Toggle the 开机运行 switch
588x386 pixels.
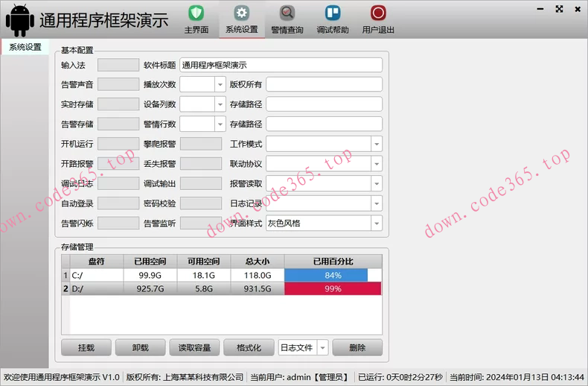click(118, 144)
